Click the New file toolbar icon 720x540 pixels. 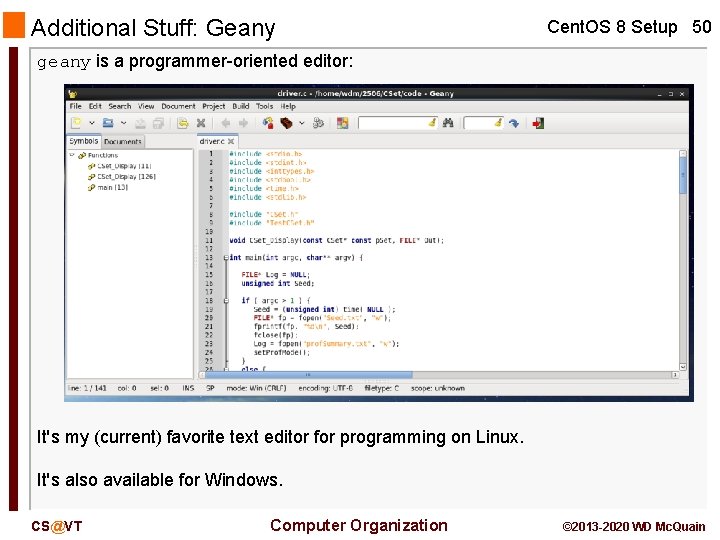point(77,123)
